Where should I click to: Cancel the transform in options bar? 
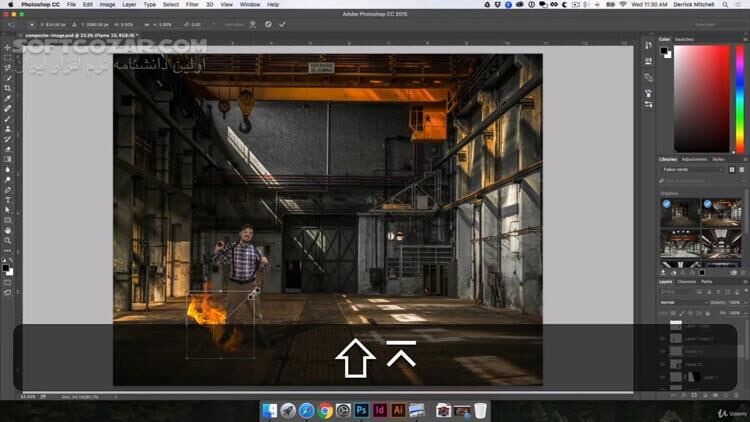(x=268, y=23)
